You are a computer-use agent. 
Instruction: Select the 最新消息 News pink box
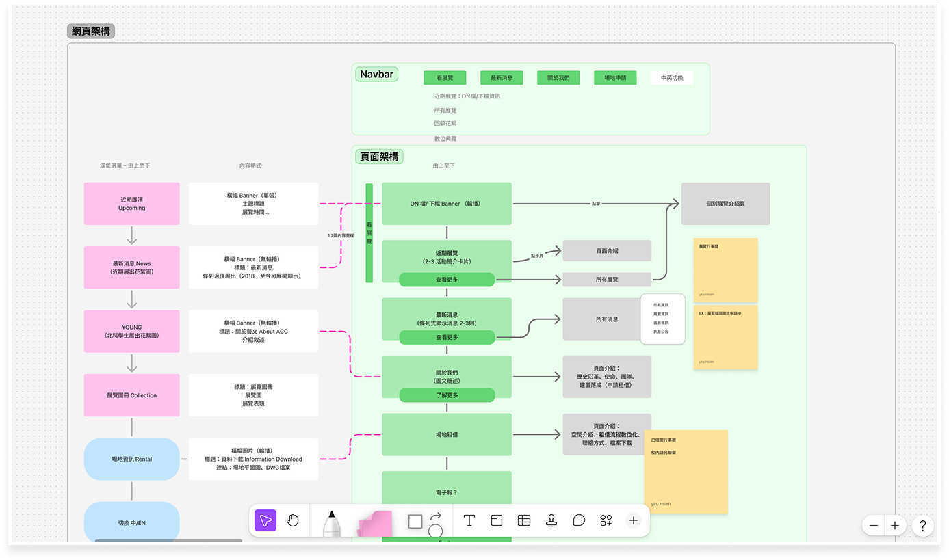point(132,267)
